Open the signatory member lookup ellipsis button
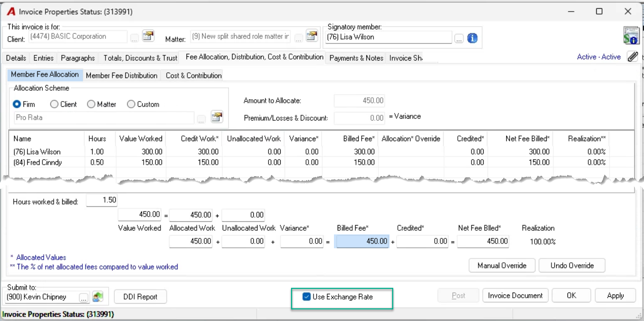The image size is (644, 321). tap(459, 38)
